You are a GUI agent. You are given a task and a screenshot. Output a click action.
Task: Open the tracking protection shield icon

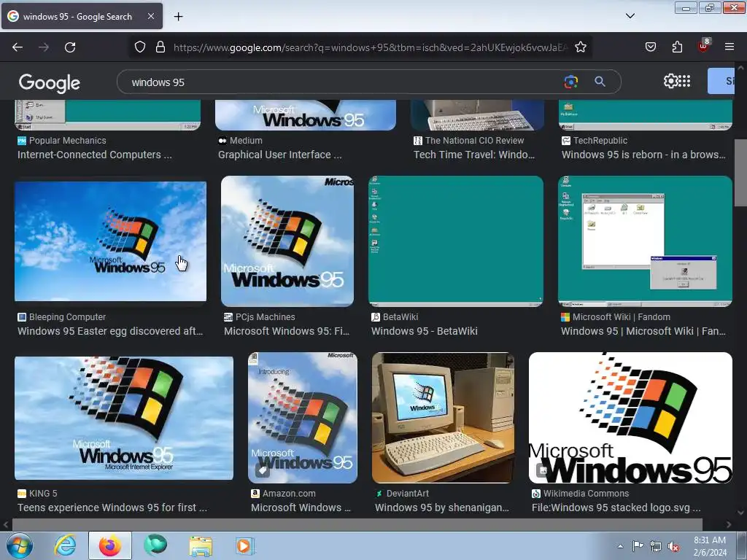(x=139, y=47)
